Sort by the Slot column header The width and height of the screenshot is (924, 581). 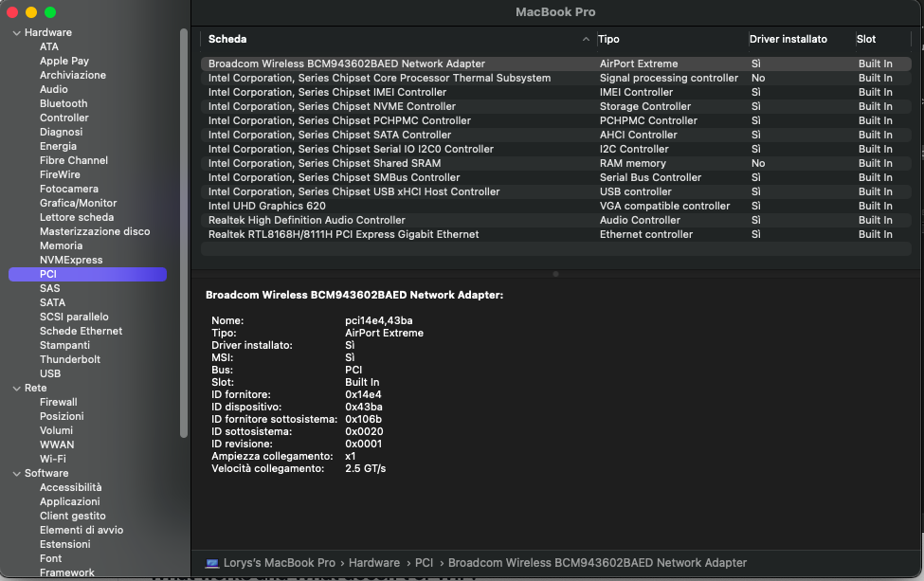click(x=865, y=39)
